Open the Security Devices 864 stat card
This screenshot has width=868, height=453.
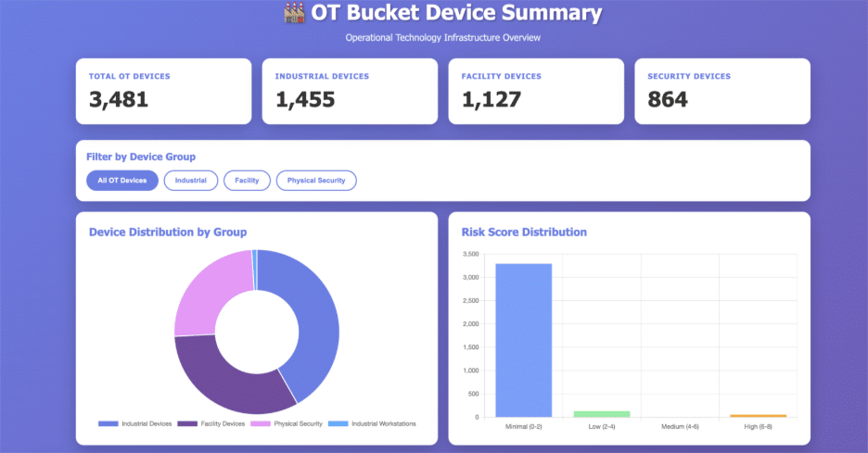coord(721,91)
